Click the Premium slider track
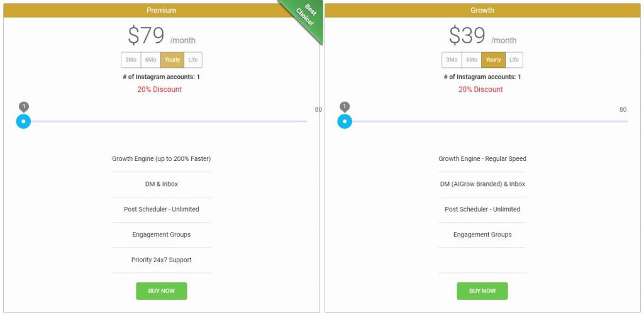644x315 pixels. (170, 121)
